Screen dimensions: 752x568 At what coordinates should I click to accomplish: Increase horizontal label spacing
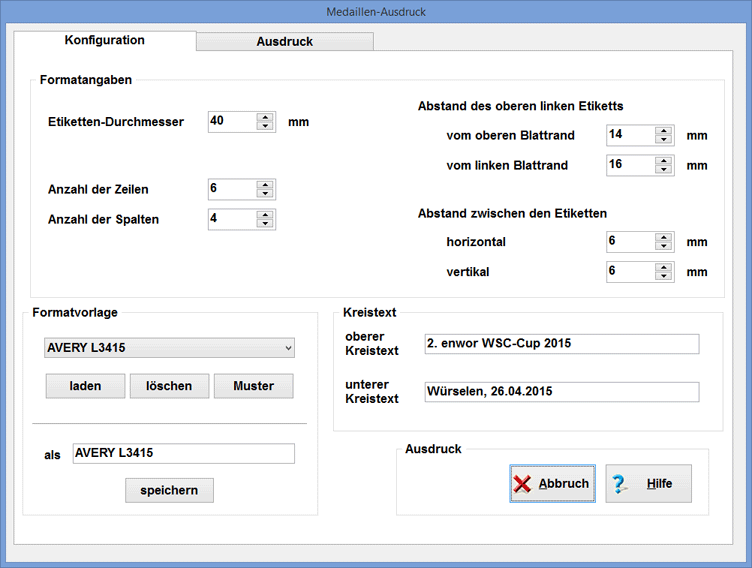[663, 237]
